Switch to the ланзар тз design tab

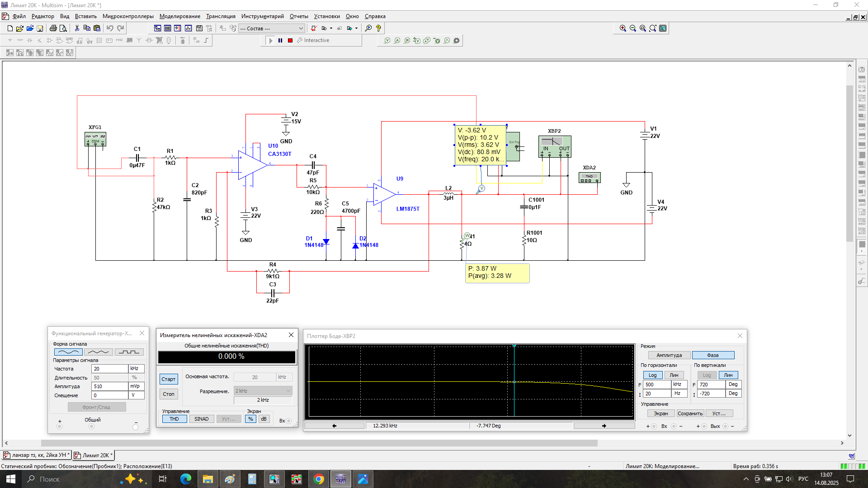(37, 455)
